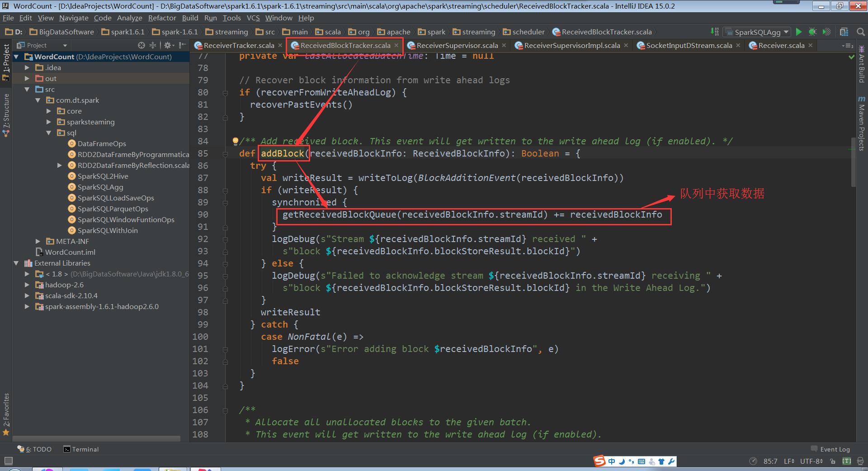Toggle fold marker at line 106 comment
Screen dimensions: 868x471
click(x=225, y=410)
